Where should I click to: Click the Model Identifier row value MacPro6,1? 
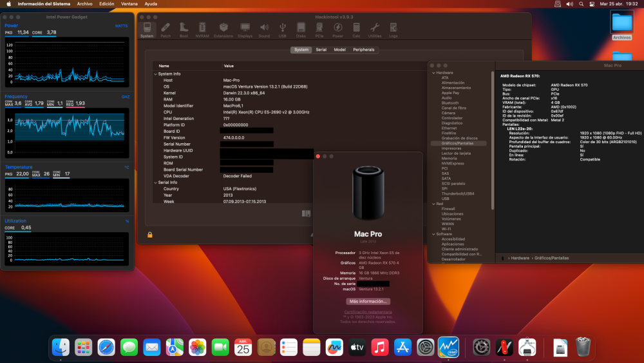tap(233, 106)
